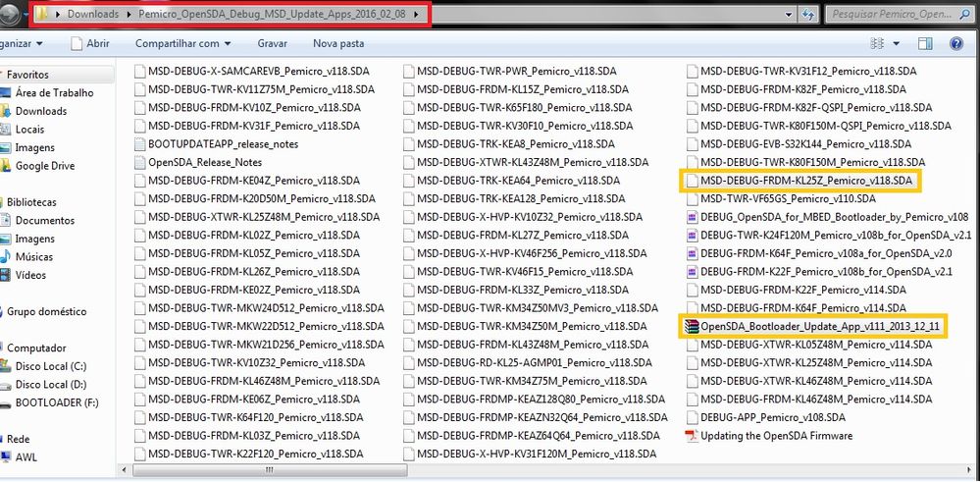The width and height of the screenshot is (980, 482).
Task: Select OpenSDA_Release_Notes text file icon
Action: coord(140,162)
